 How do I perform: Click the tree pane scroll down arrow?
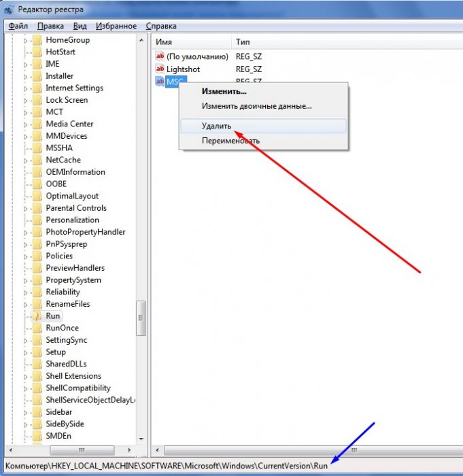coord(141,439)
